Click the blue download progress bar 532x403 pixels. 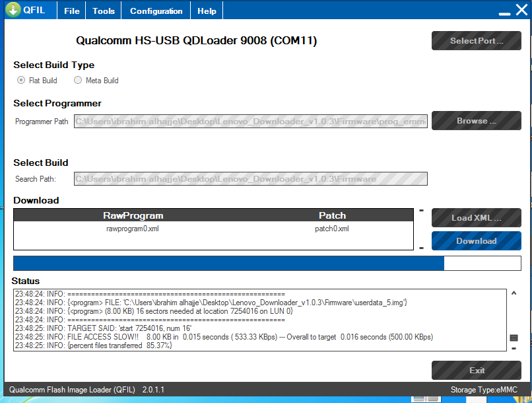[267, 263]
